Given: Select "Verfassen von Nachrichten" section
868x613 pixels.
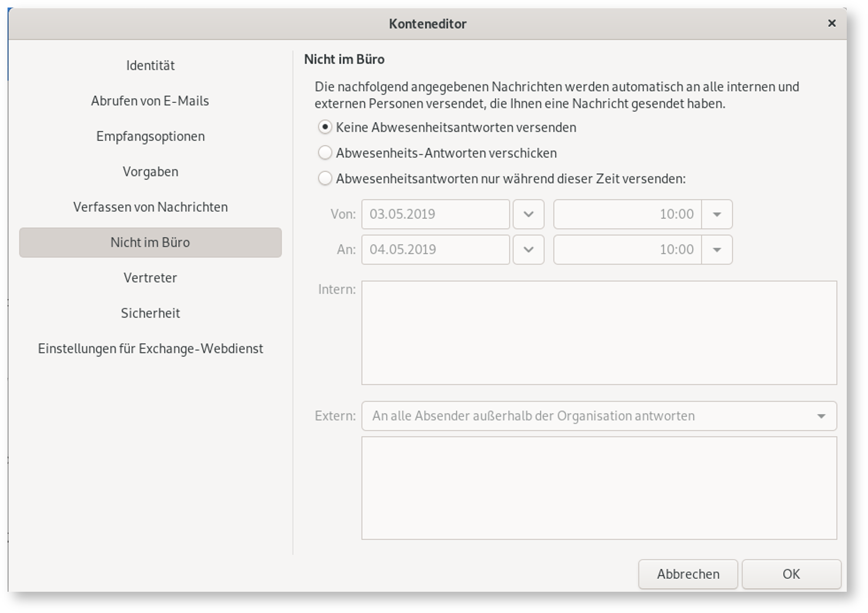Looking at the screenshot, I should click(150, 207).
